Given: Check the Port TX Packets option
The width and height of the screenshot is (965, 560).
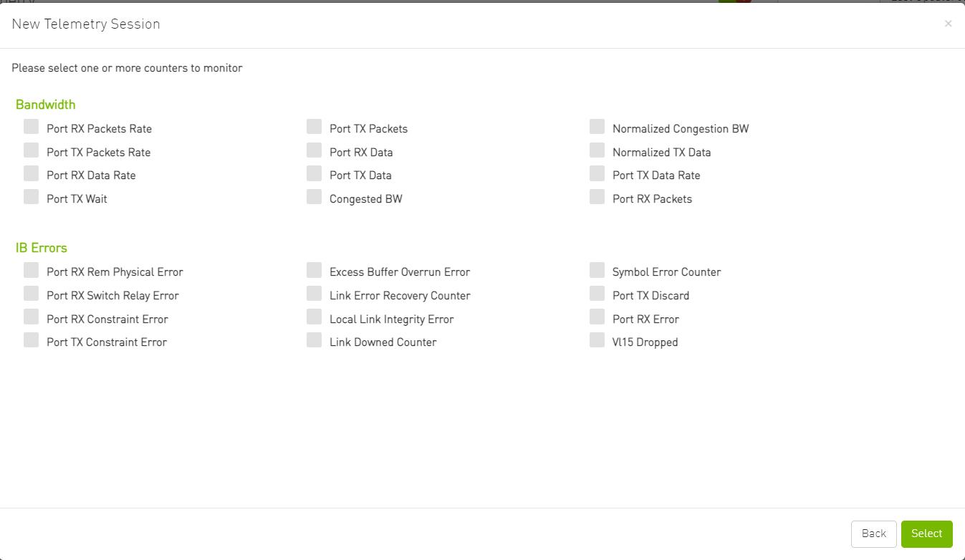Looking at the screenshot, I should (x=314, y=126).
